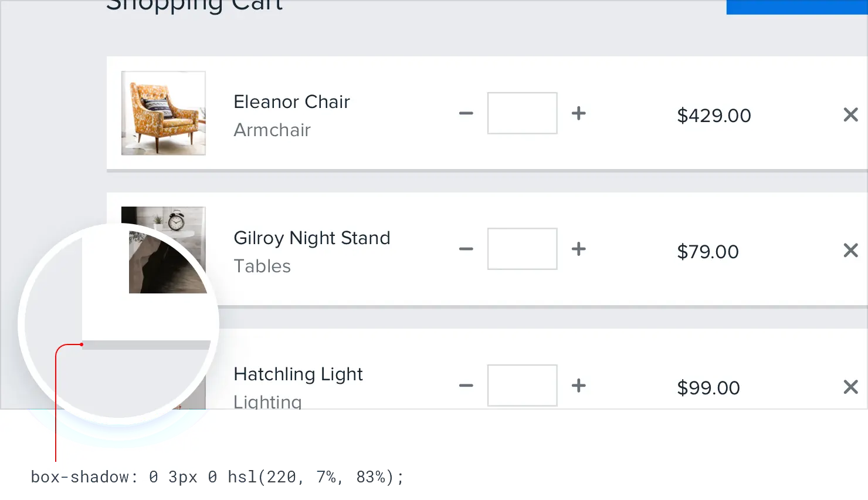Remove Hatchling Light from cart

click(x=850, y=387)
